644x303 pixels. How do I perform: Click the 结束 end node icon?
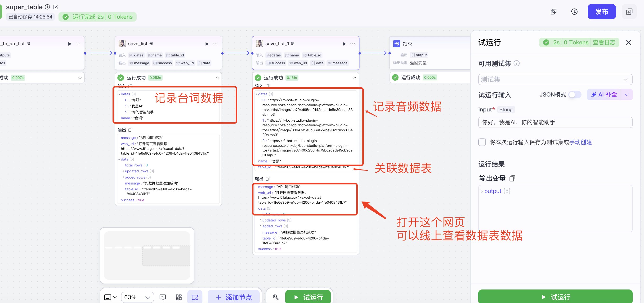(x=397, y=44)
